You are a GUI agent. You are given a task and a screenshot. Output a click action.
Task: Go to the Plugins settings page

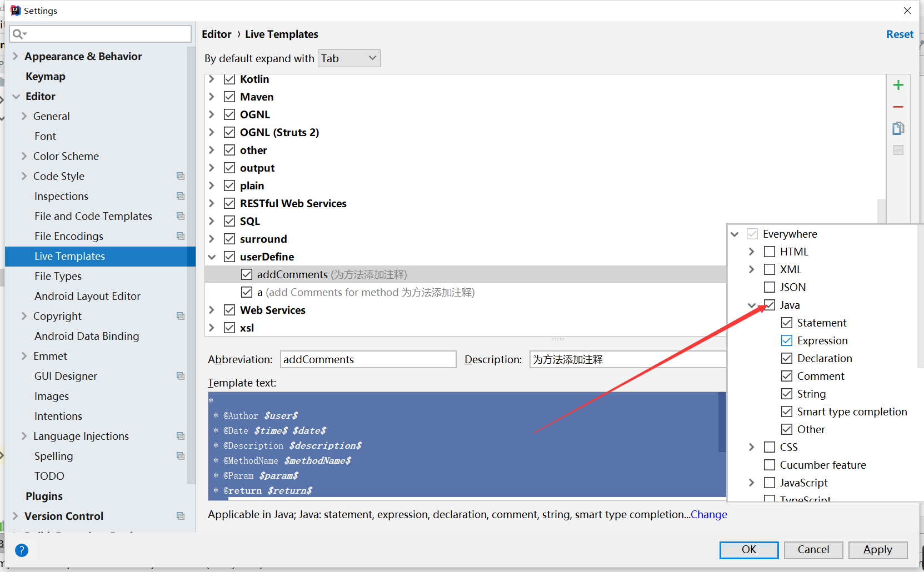coord(44,496)
